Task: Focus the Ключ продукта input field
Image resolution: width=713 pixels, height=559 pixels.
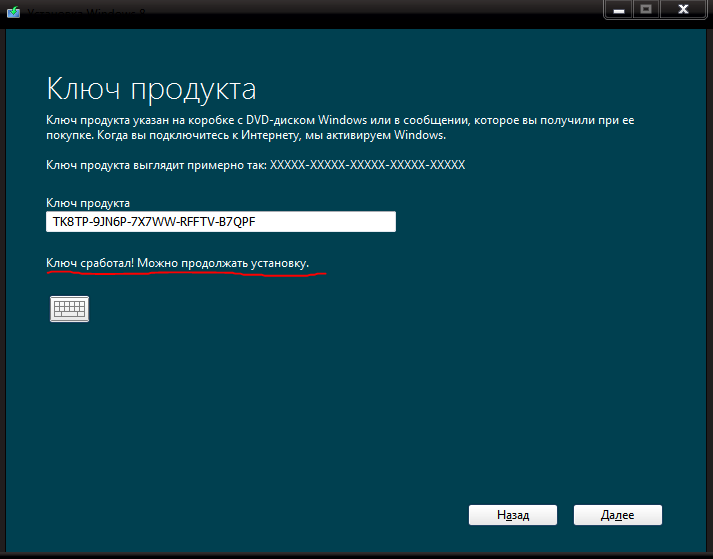Action: 221,222
